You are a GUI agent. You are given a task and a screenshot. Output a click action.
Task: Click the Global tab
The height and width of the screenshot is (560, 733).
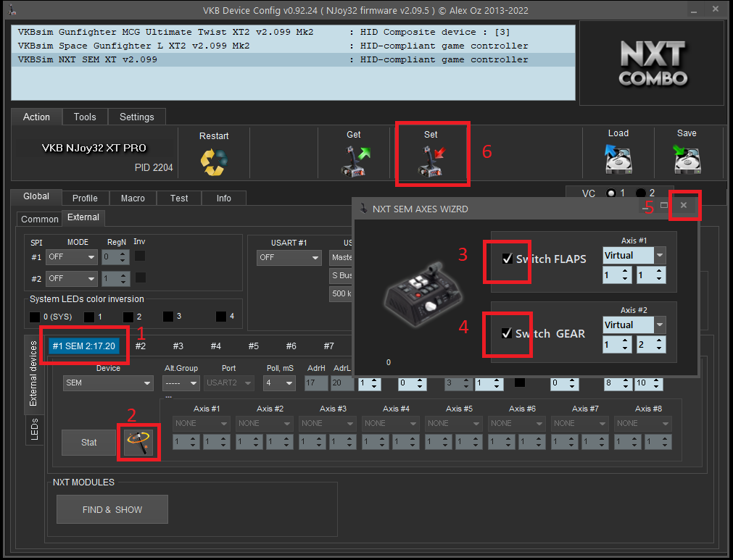[x=36, y=196]
